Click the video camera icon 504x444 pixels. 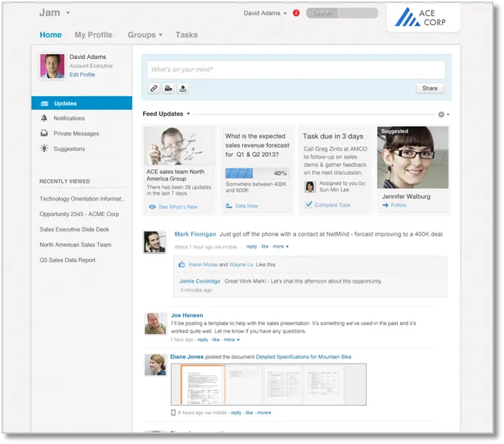pyautogui.click(x=168, y=89)
